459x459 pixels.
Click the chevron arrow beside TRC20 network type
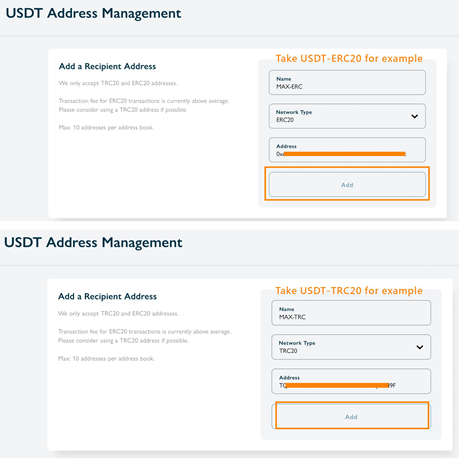[420, 347]
